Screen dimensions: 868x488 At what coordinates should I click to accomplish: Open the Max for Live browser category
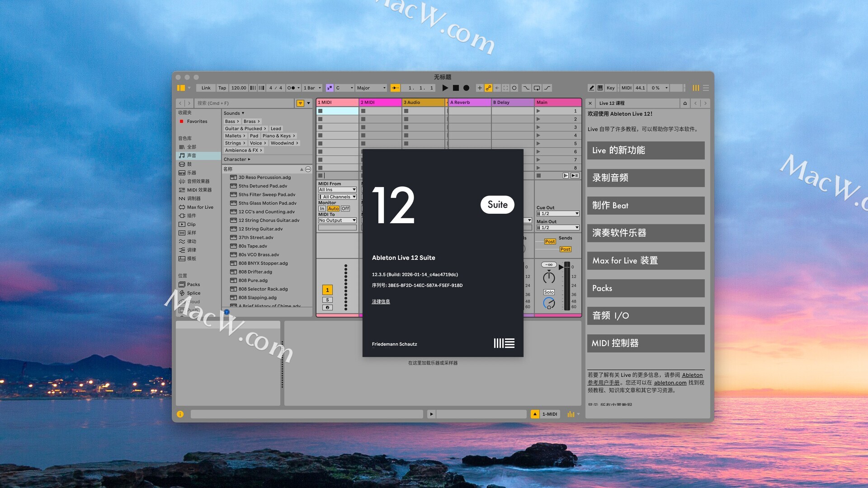point(200,207)
